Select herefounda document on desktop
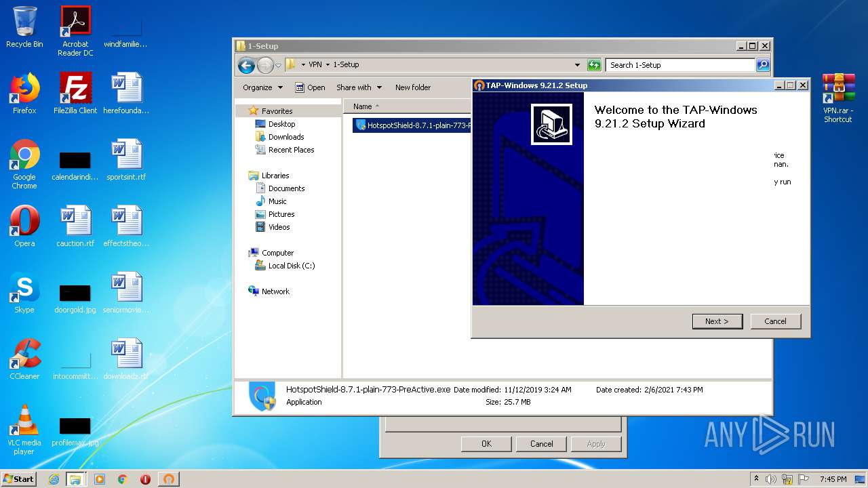The width and height of the screenshot is (868, 488). click(x=126, y=94)
